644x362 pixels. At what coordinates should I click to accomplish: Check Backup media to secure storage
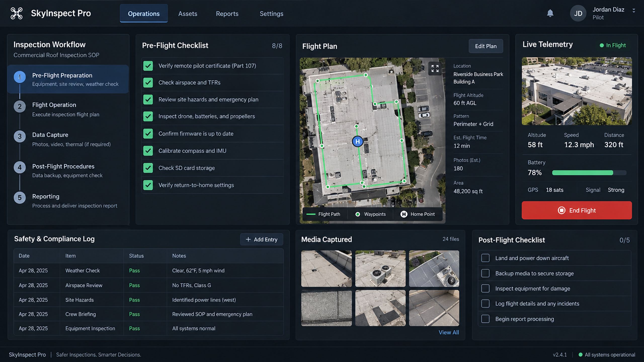tap(485, 273)
